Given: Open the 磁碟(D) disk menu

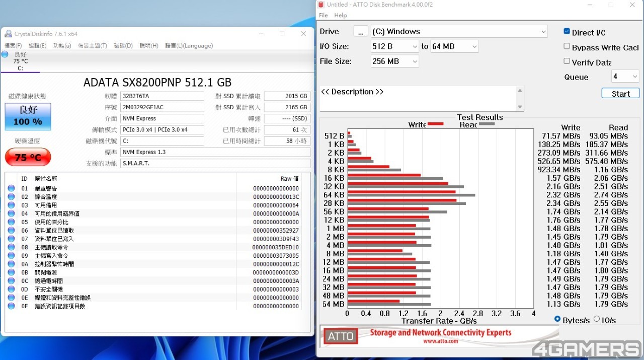Looking at the screenshot, I should (x=123, y=46).
